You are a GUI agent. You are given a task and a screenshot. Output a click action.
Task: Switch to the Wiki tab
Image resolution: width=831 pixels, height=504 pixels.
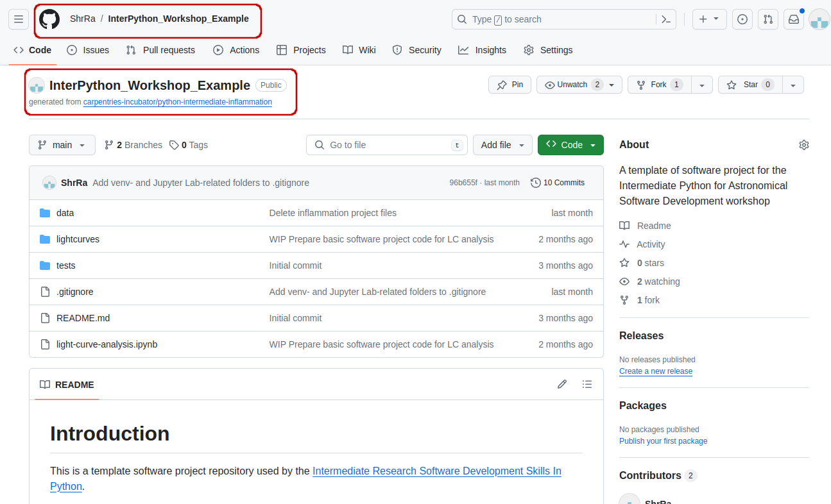pos(359,50)
